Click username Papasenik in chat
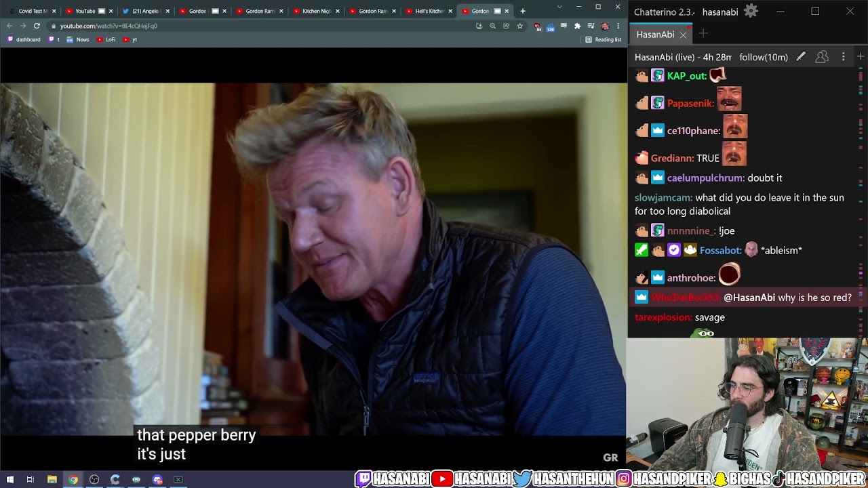The image size is (868, 488). point(690,104)
